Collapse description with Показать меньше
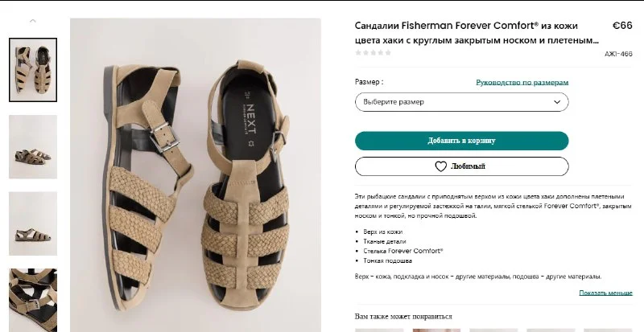This screenshot has height=332, width=644. 605,293
